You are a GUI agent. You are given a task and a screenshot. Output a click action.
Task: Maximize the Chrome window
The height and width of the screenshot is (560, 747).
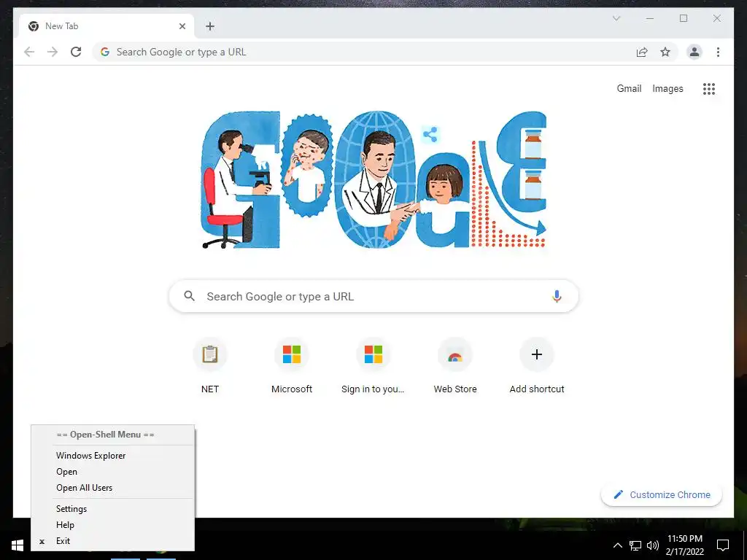(683, 18)
